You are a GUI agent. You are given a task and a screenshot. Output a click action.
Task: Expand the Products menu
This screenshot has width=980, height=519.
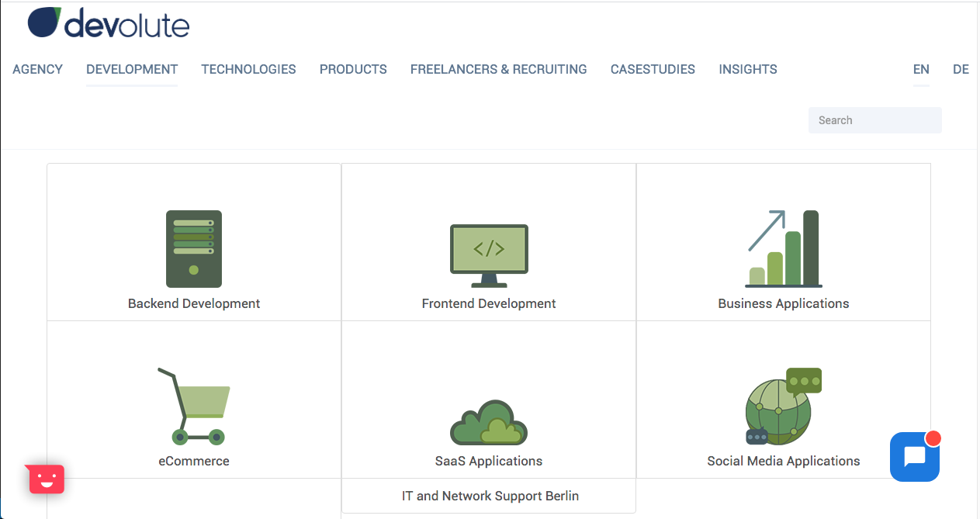coord(353,69)
